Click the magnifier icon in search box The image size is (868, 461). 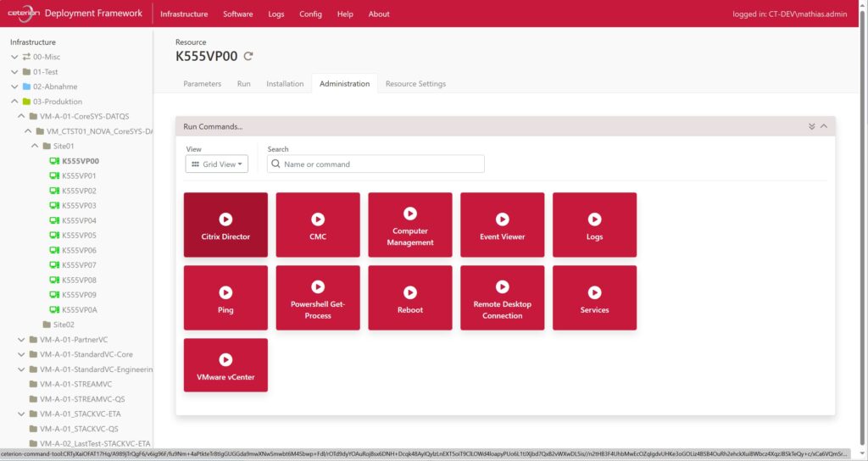(x=275, y=164)
